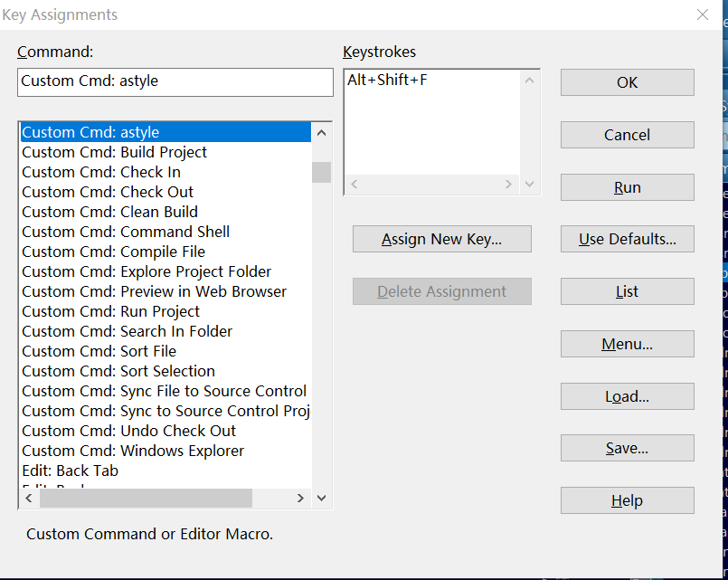This screenshot has height=580, width=728.
Task: Click into the Command text field
Action: [x=175, y=81]
